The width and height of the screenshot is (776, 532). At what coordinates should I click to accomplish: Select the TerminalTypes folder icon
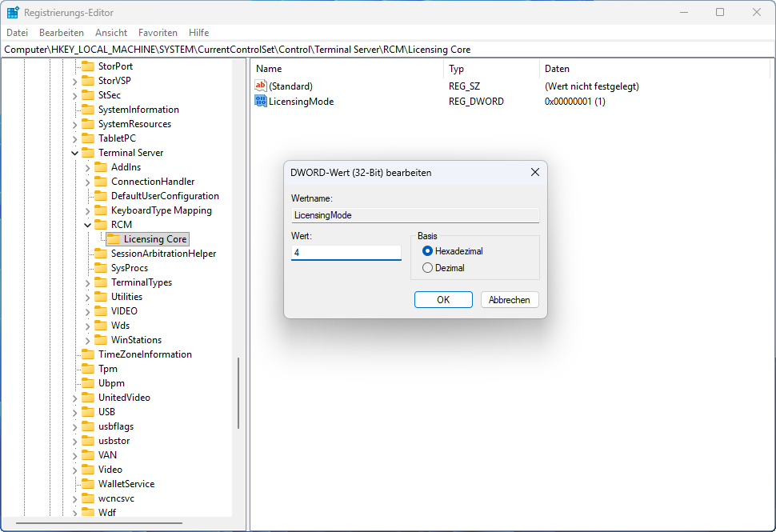101,282
